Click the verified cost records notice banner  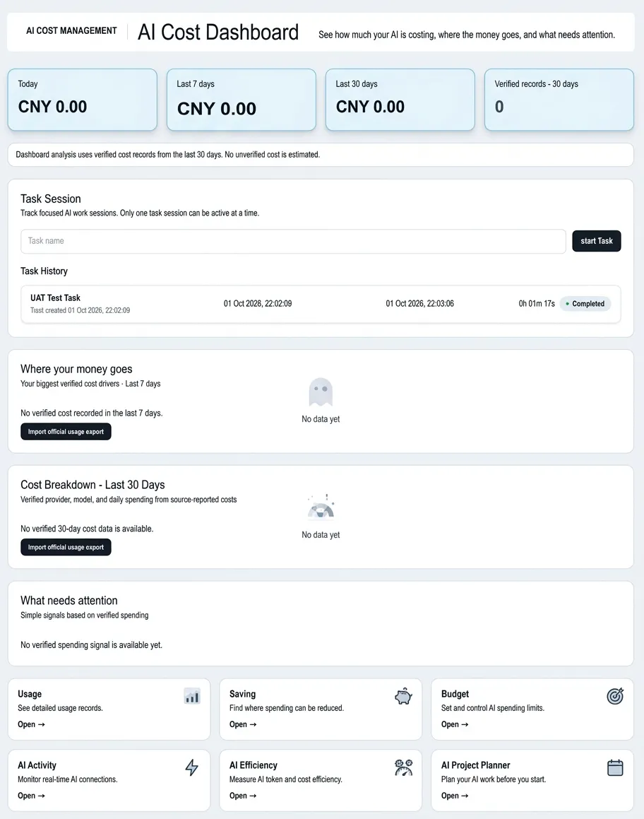(x=321, y=155)
